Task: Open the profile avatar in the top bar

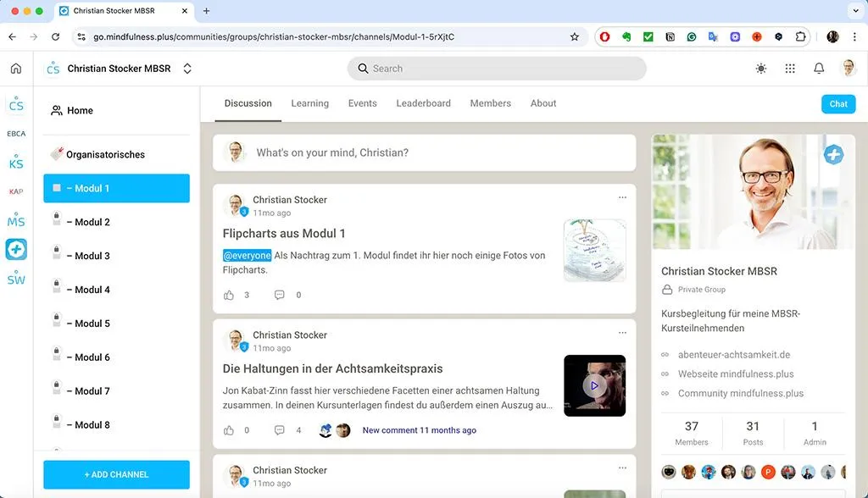Action: (x=848, y=68)
